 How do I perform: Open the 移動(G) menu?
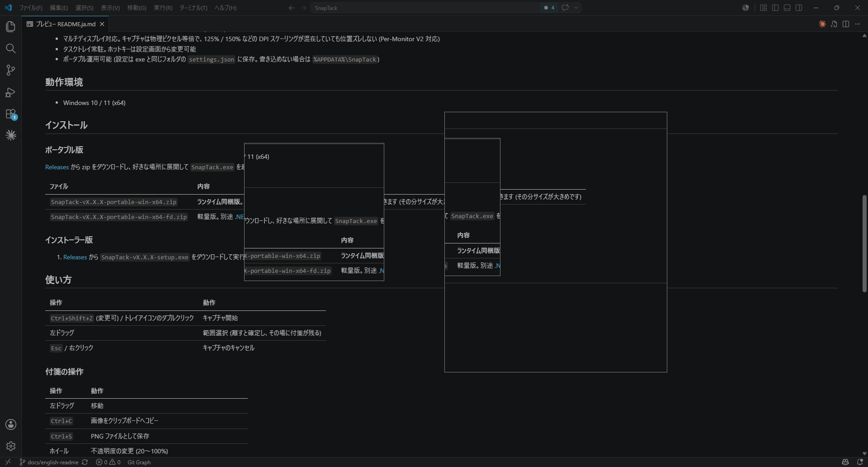coord(137,8)
